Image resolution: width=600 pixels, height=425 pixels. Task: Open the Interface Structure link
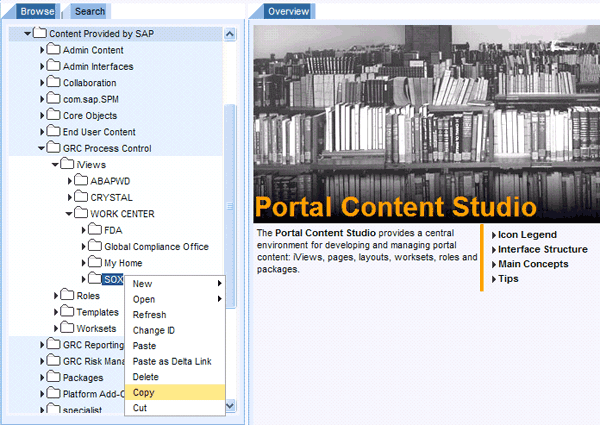click(x=542, y=249)
